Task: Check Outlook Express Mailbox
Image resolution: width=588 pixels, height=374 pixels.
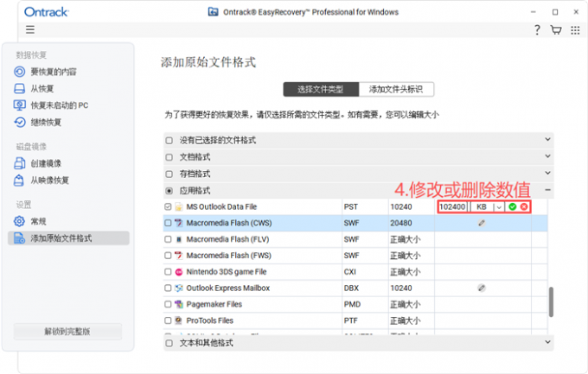Action: point(168,288)
